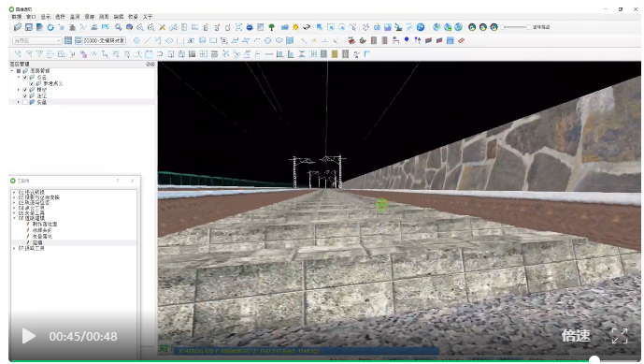Image resolution: width=644 pixels, height=364 pixels.
Task: Open the first menu in the menu bar
Action: [17, 17]
